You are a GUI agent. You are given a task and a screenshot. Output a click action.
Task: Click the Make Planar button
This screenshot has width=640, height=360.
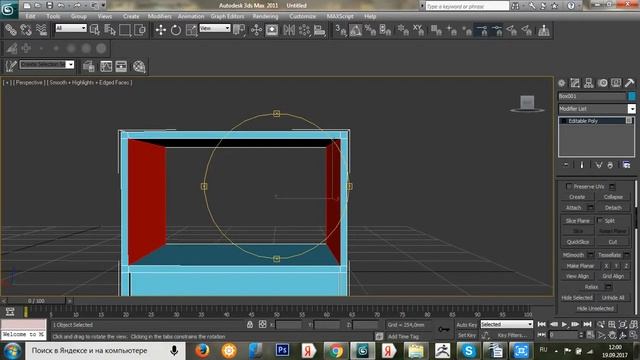tap(580, 266)
